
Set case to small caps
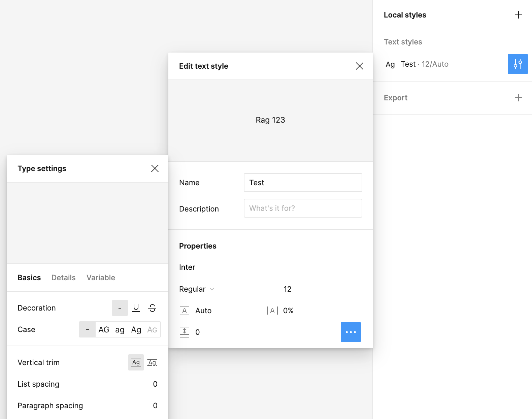152,329
